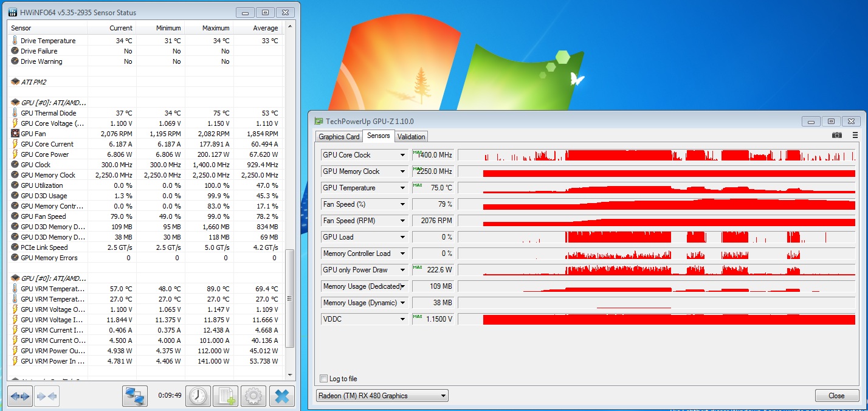Select GPU from the Radeon RX 480 dropdown

[x=382, y=396]
